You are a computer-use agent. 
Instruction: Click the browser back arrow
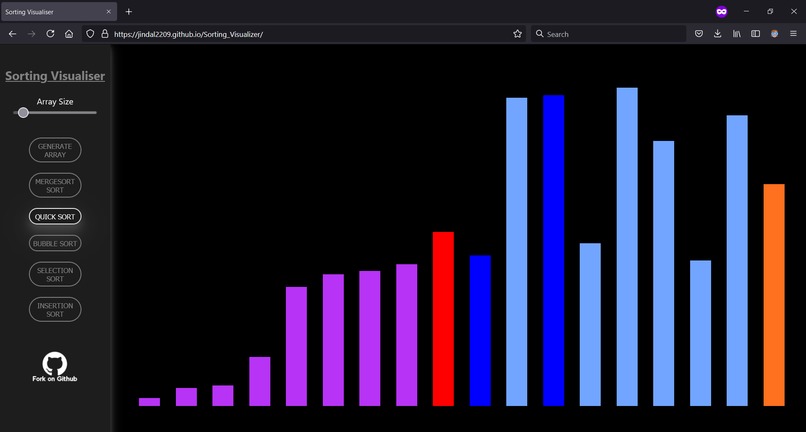pyautogui.click(x=13, y=34)
